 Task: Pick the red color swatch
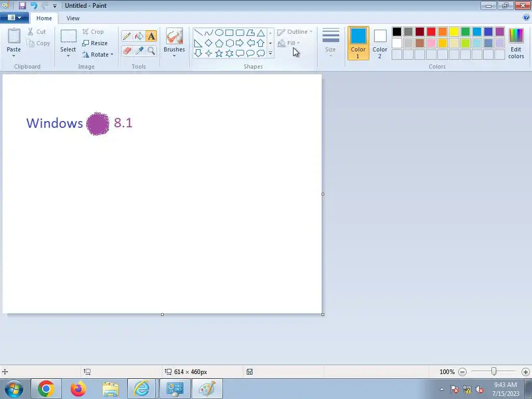[431, 32]
